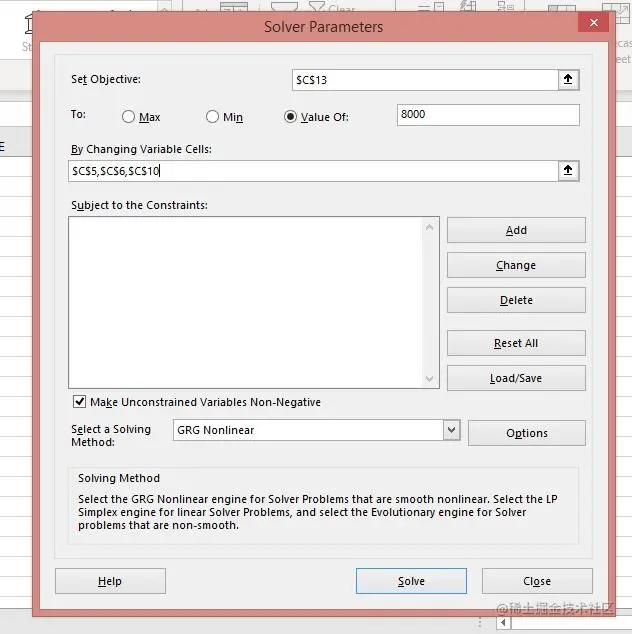The image size is (632, 634).
Task: Click the Set Objective range selector arrow
Action: 568,80
